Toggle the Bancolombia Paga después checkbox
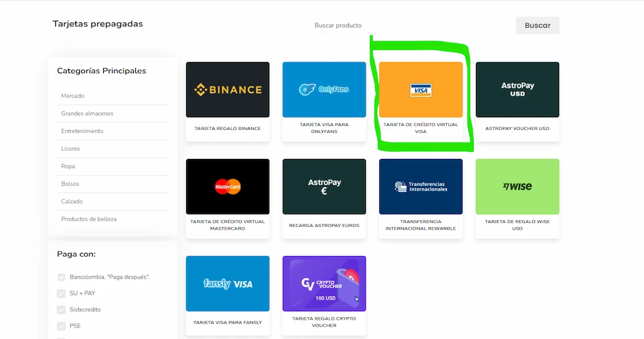644x339 pixels. pos(61,277)
